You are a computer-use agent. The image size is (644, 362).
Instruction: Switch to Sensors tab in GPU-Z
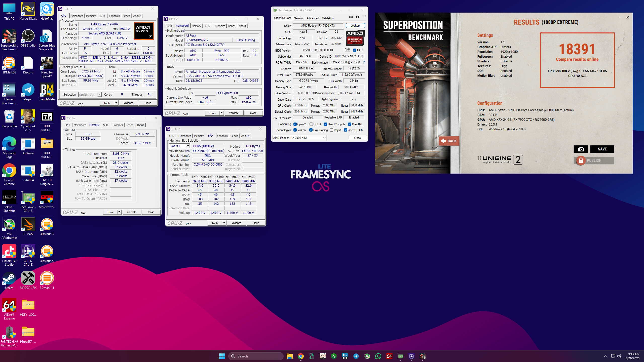coord(299,18)
